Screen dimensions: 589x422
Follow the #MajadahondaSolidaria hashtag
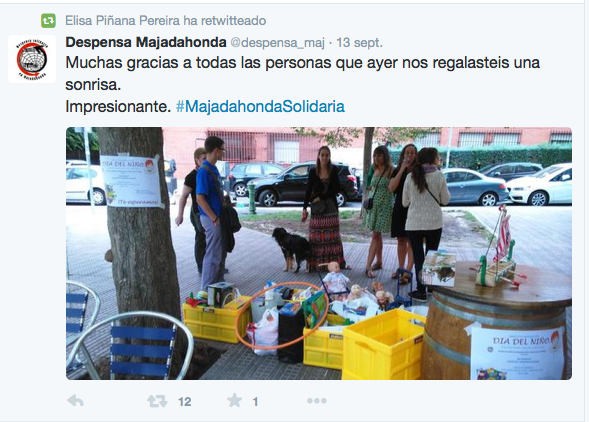tap(260, 106)
